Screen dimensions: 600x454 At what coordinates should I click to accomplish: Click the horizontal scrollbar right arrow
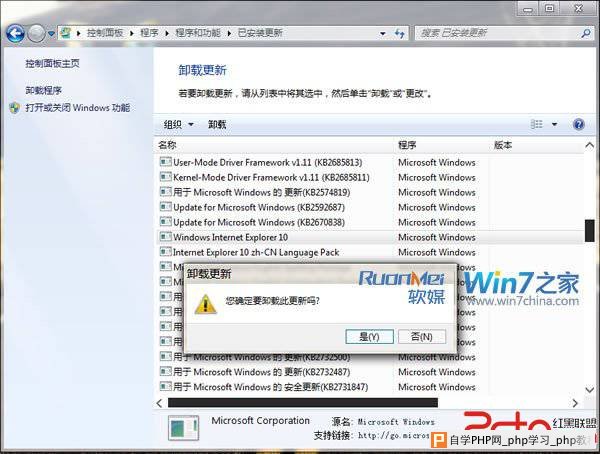click(575, 403)
